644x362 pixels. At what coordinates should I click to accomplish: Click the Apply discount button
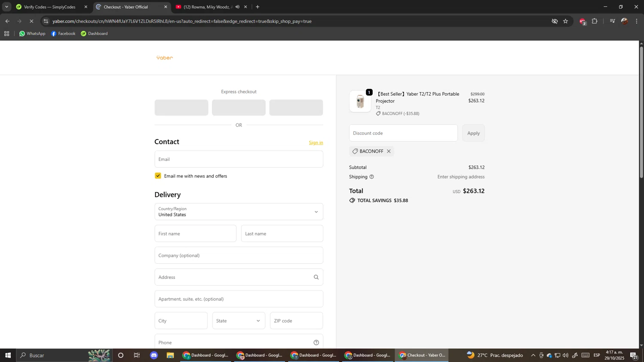click(x=474, y=133)
